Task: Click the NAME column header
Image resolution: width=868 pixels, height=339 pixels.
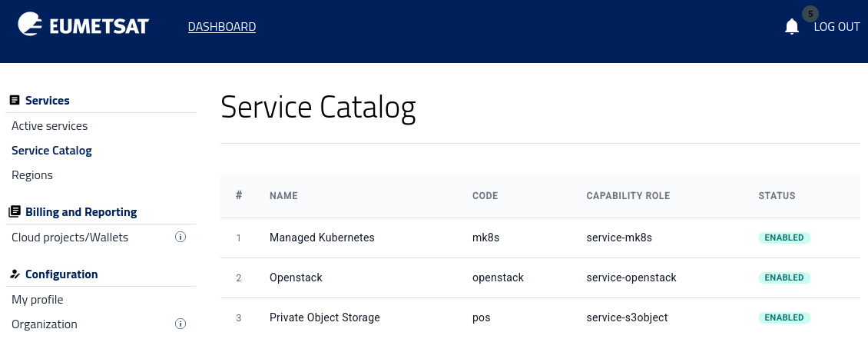Action: click(x=283, y=195)
